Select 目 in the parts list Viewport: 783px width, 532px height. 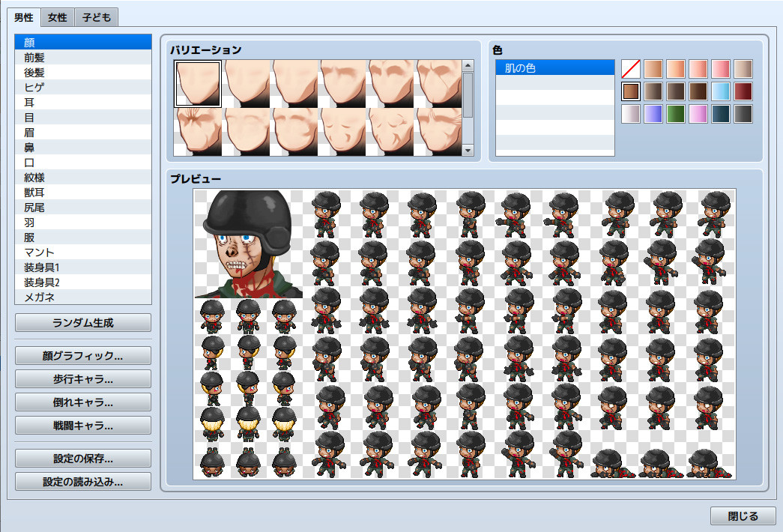[82, 117]
